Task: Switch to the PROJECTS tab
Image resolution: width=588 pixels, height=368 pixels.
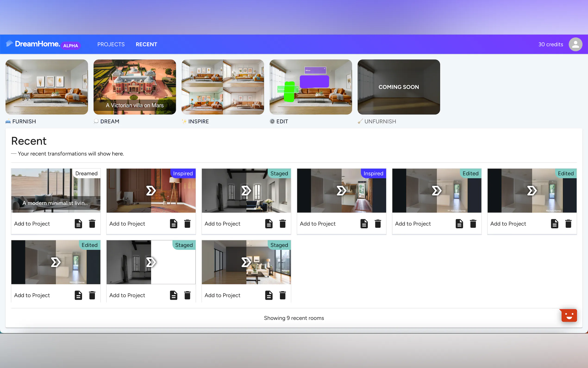Action: (x=111, y=44)
